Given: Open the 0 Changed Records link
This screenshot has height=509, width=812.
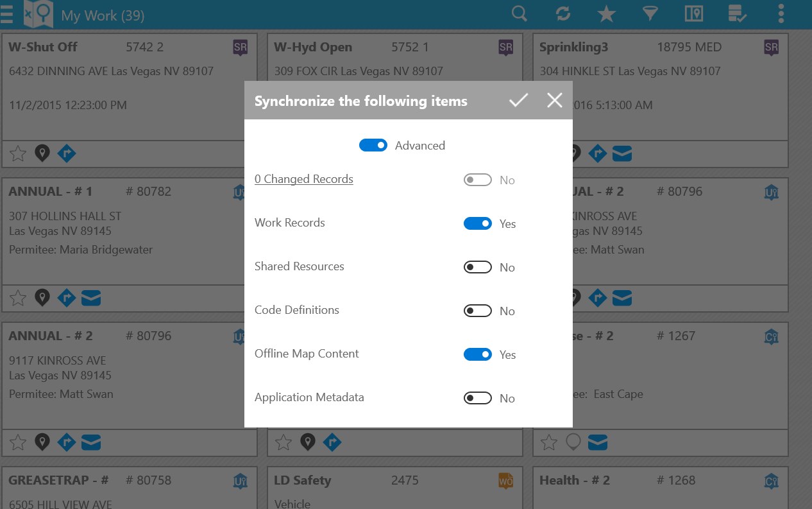Looking at the screenshot, I should (x=304, y=179).
